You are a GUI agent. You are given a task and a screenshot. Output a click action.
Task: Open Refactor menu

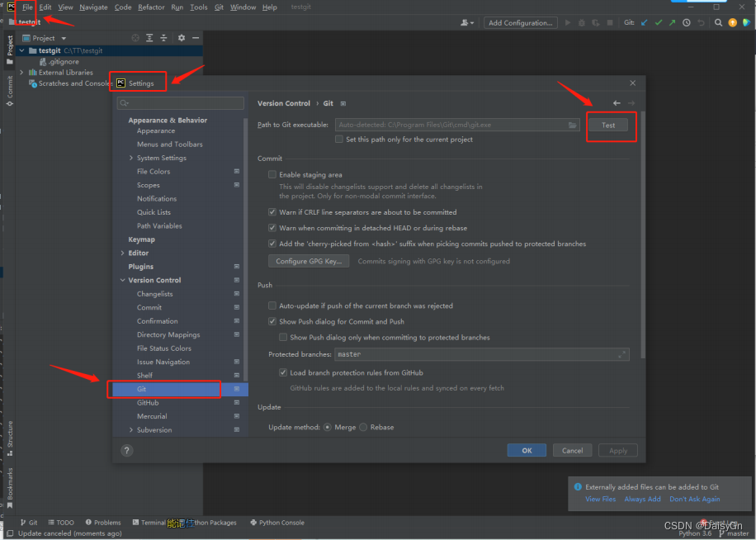coord(151,7)
